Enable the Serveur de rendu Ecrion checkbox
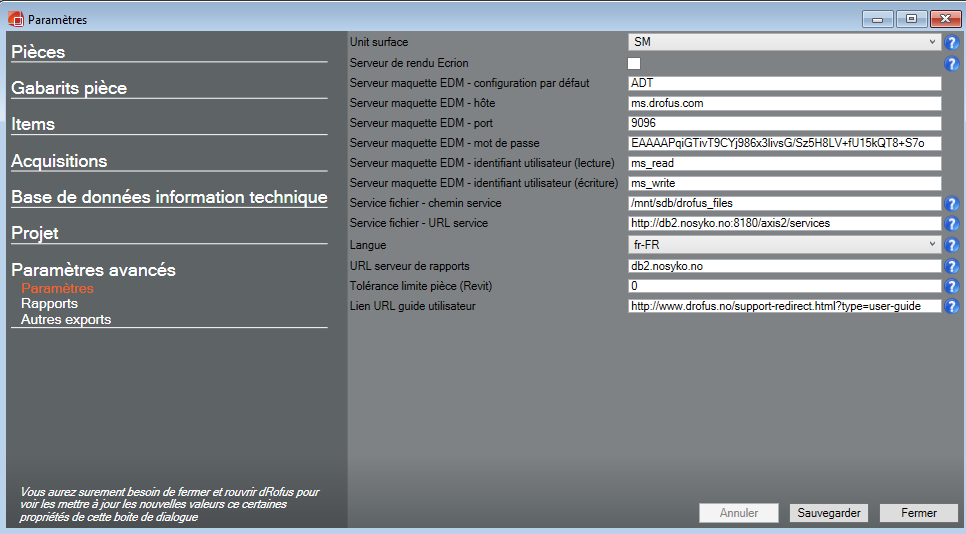 tap(634, 63)
